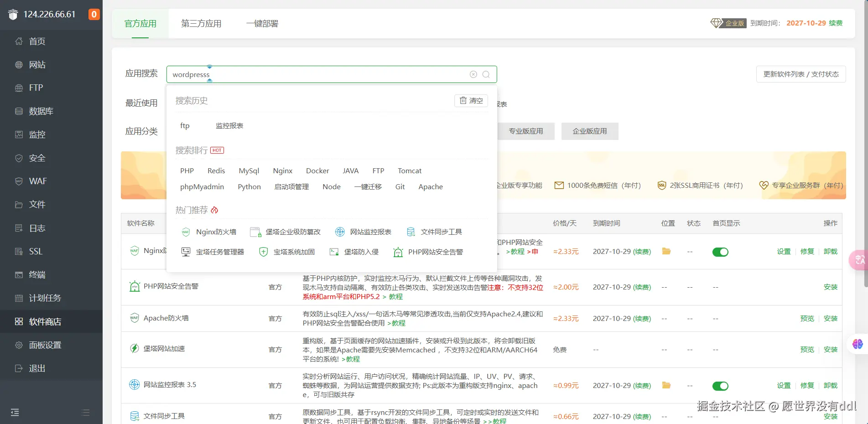Image resolution: width=868 pixels, height=424 pixels.
Task: Click the 退出 logout icon in sidebar
Action: click(x=19, y=368)
